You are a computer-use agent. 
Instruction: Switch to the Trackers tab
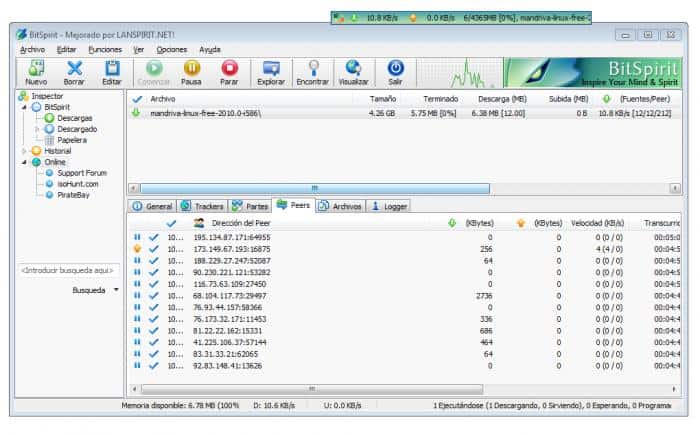click(202, 206)
